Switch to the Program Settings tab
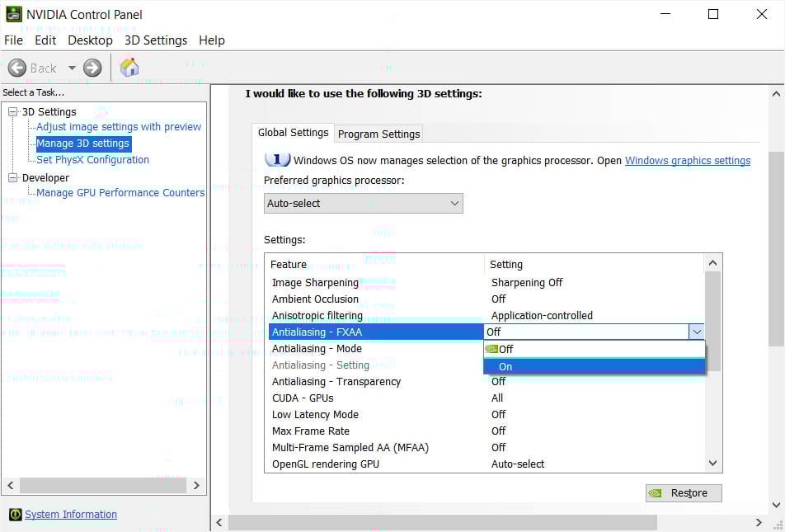The width and height of the screenshot is (785, 532). tap(378, 134)
